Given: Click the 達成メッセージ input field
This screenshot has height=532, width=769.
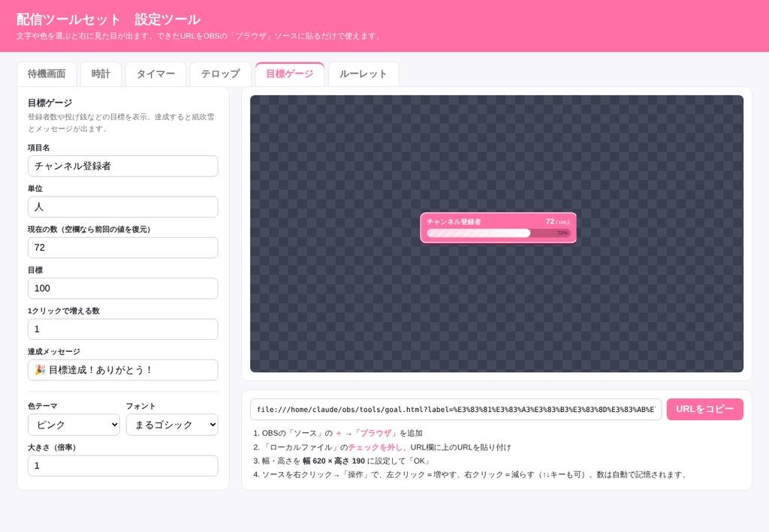Looking at the screenshot, I should pyautogui.click(x=123, y=370).
